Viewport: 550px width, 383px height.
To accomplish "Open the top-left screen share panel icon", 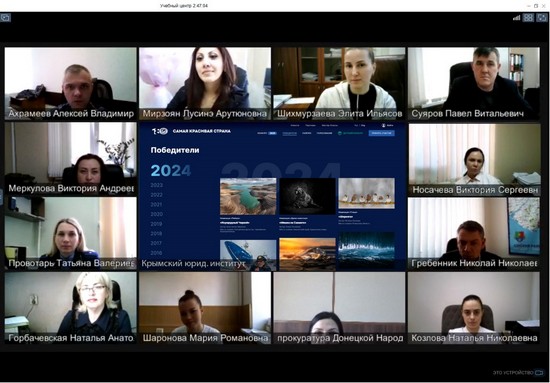I will [x=5, y=18].
